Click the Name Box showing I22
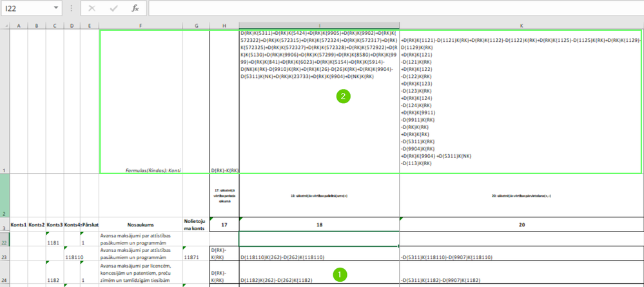The height and width of the screenshot is (287, 644). (x=26, y=8)
